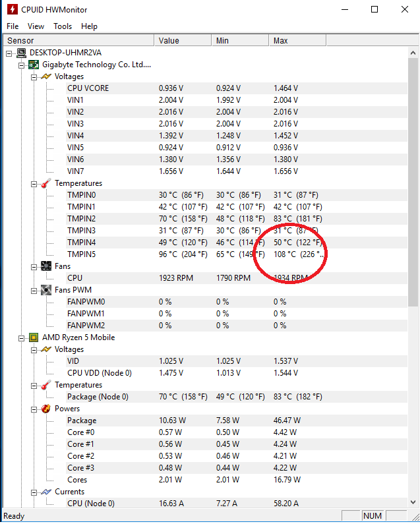Select the CPU fan row
Viewport: 420px width, 524px height.
pyautogui.click(x=237, y=278)
